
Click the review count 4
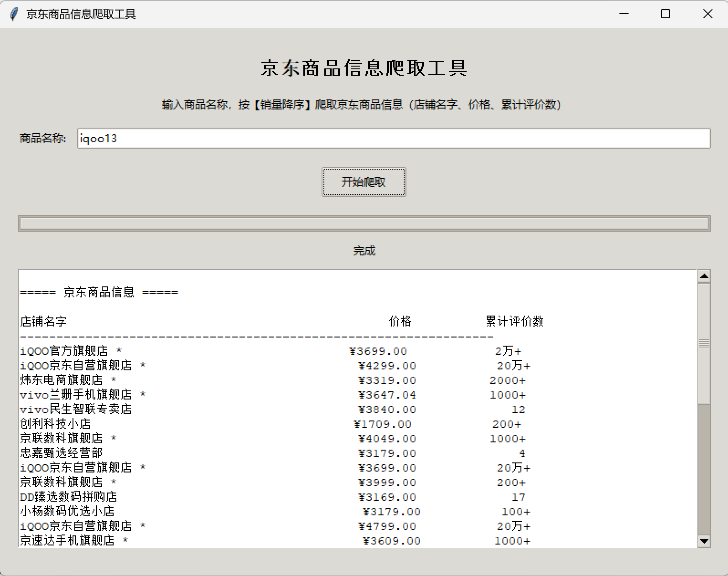point(522,453)
